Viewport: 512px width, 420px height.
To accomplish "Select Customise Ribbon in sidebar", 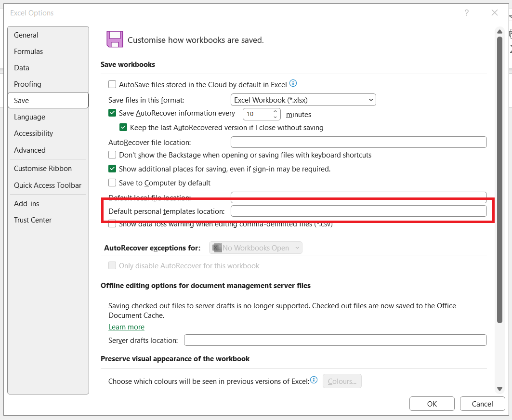I will pyautogui.click(x=43, y=169).
